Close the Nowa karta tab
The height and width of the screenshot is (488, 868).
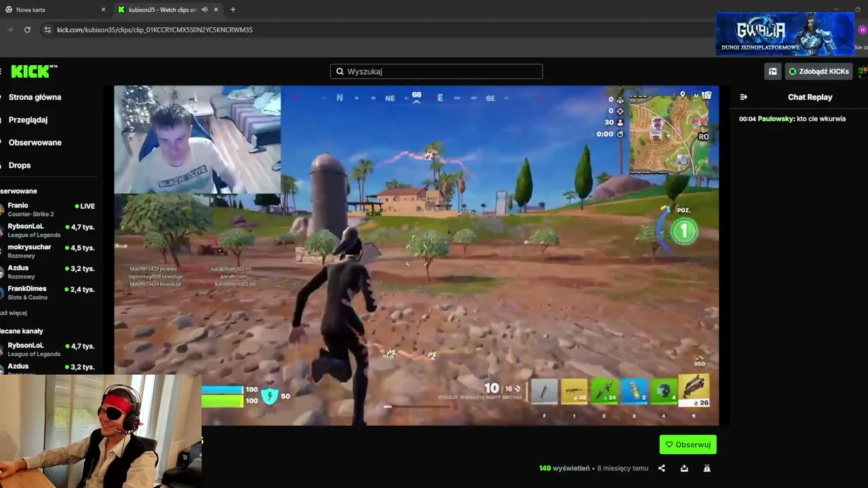[103, 9]
